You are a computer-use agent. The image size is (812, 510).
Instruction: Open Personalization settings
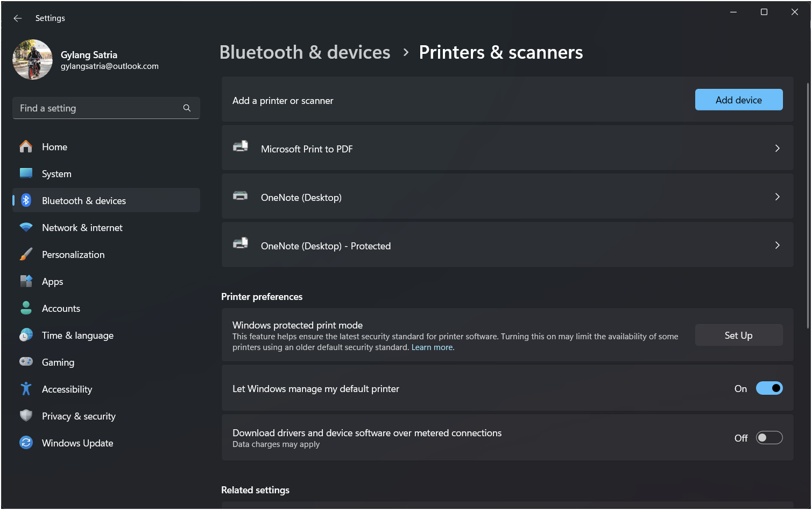click(106, 254)
